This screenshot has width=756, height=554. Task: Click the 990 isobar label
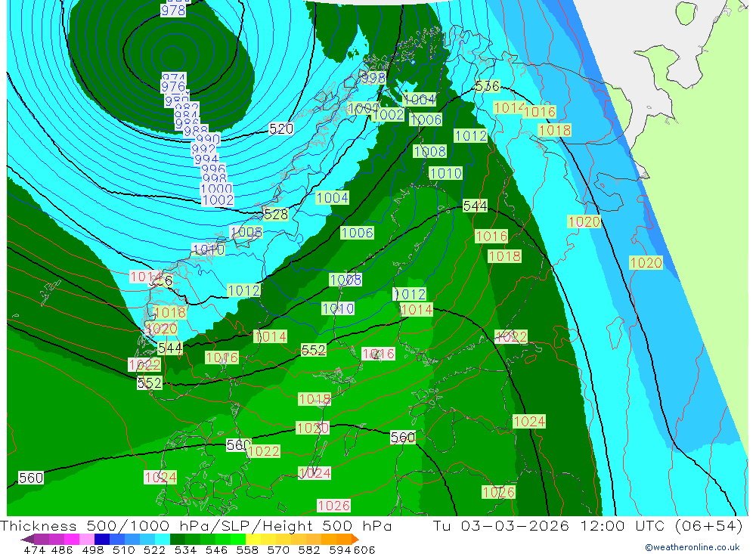tap(208, 140)
